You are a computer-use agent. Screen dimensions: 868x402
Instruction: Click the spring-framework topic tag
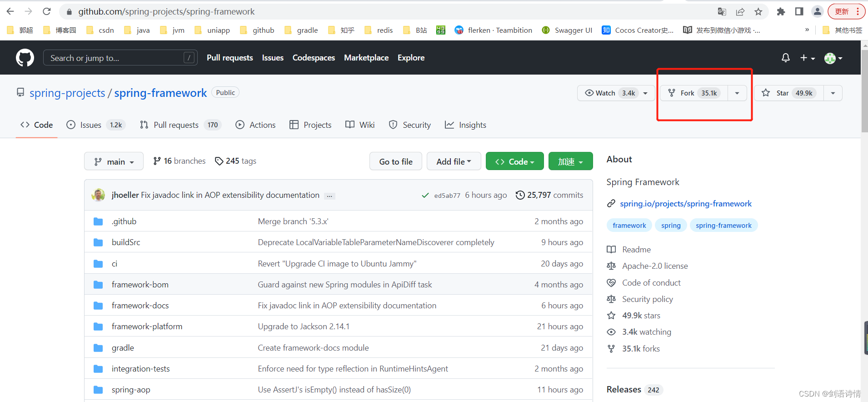coord(723,226)
